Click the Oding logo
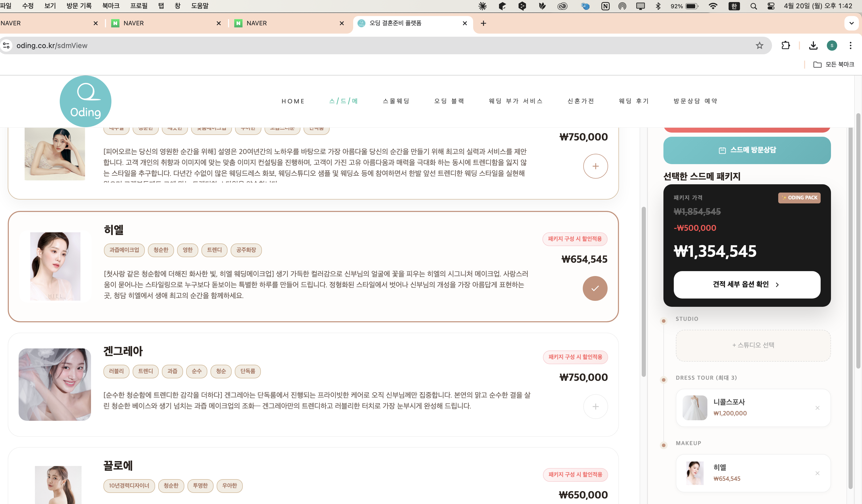862x504 pixels. (85, 101)
